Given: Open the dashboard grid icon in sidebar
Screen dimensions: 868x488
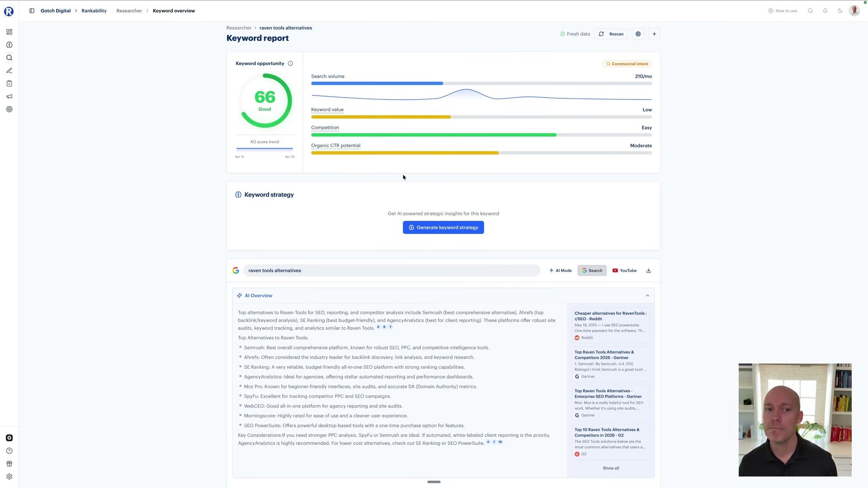Looking at the screenshot, I should [9, 32].
